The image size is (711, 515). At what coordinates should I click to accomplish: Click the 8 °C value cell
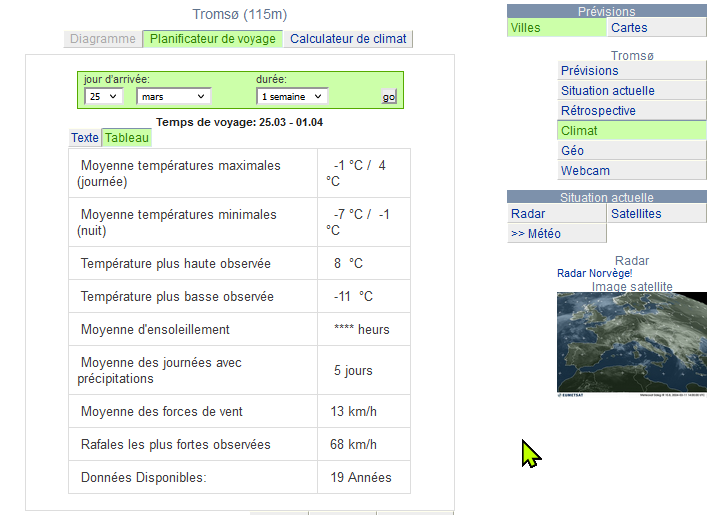[x=364, y=263]
